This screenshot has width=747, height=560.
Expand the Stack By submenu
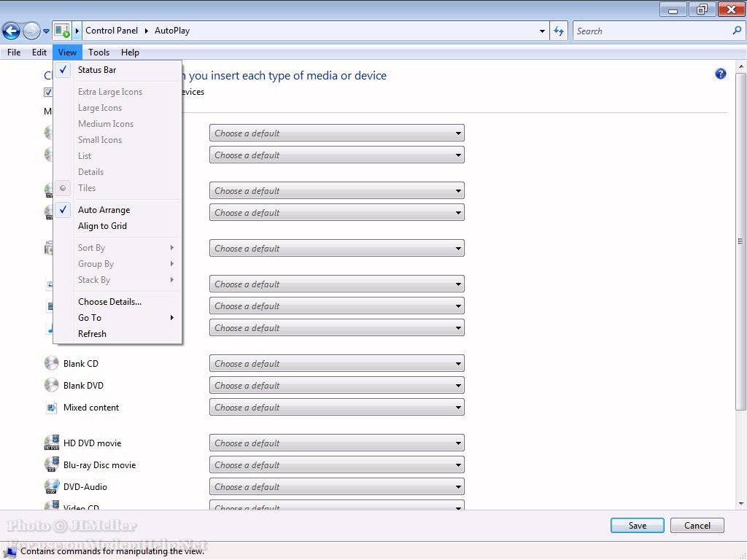coord(117,280)
